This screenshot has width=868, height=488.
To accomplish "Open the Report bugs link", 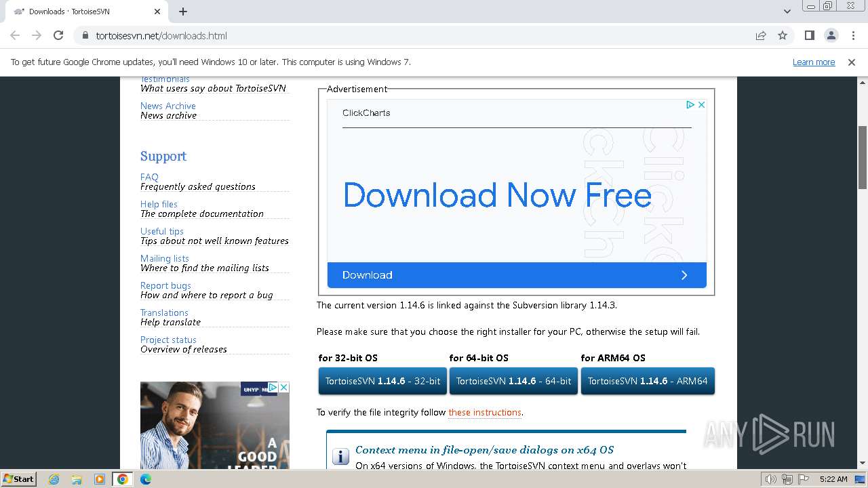I will point(165,285).
